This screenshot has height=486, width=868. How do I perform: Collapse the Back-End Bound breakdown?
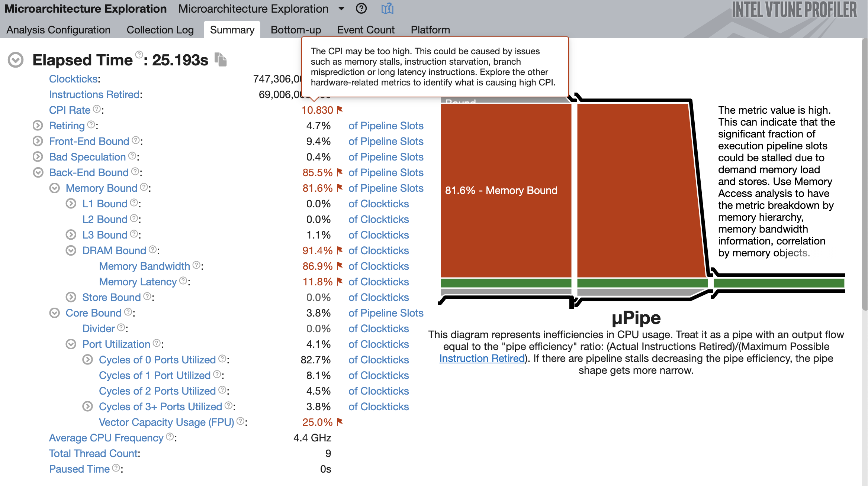(x=38, y=172)
